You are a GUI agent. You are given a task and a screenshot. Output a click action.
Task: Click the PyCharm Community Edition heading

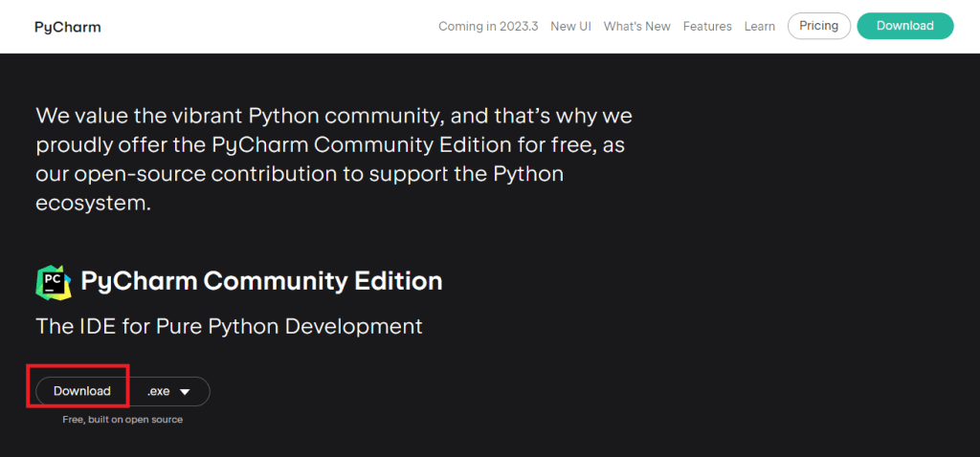(x=262, y=282)
